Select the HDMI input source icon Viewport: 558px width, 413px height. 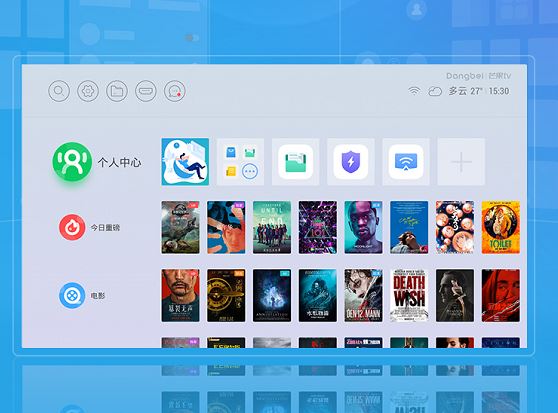(146, 91)
